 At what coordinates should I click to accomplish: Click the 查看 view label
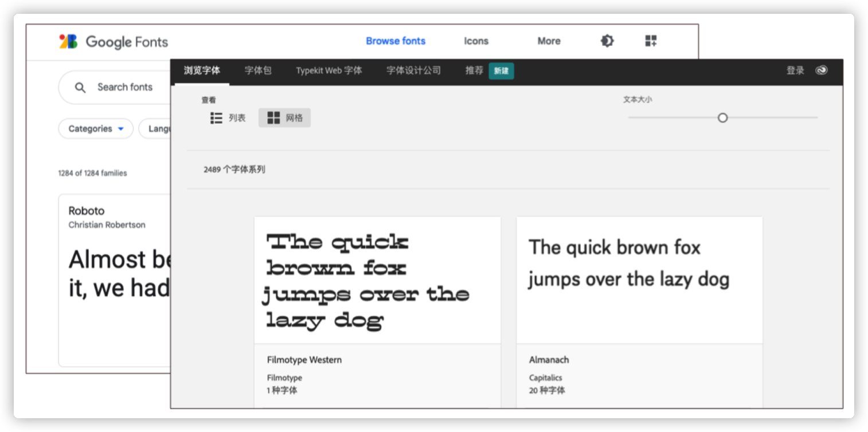point(209,100)
